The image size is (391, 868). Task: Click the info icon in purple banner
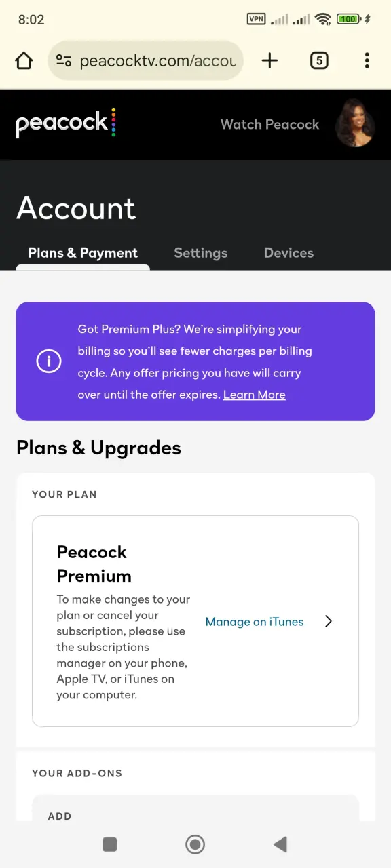tap(49, 361)
